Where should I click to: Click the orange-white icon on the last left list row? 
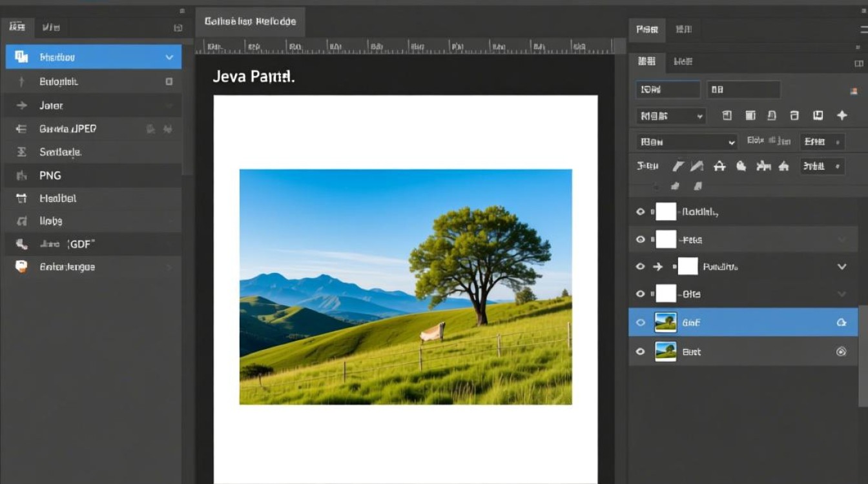click(x=21, y=267)
